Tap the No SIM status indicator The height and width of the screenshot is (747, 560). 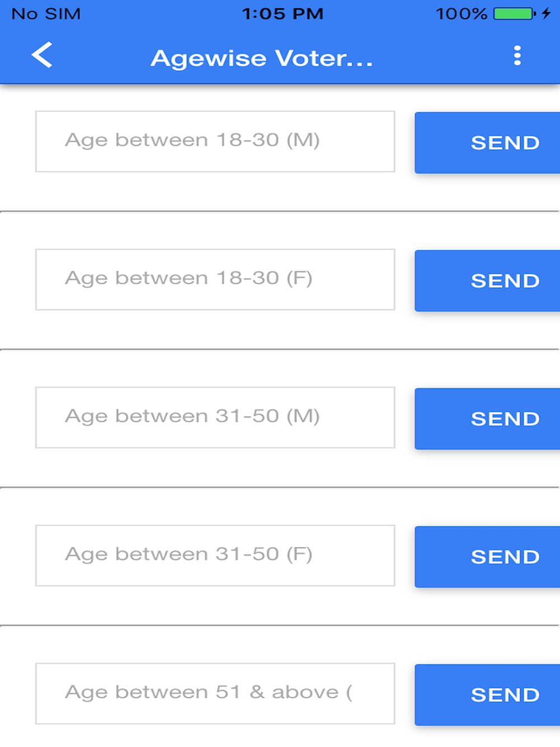pos(46,13)
